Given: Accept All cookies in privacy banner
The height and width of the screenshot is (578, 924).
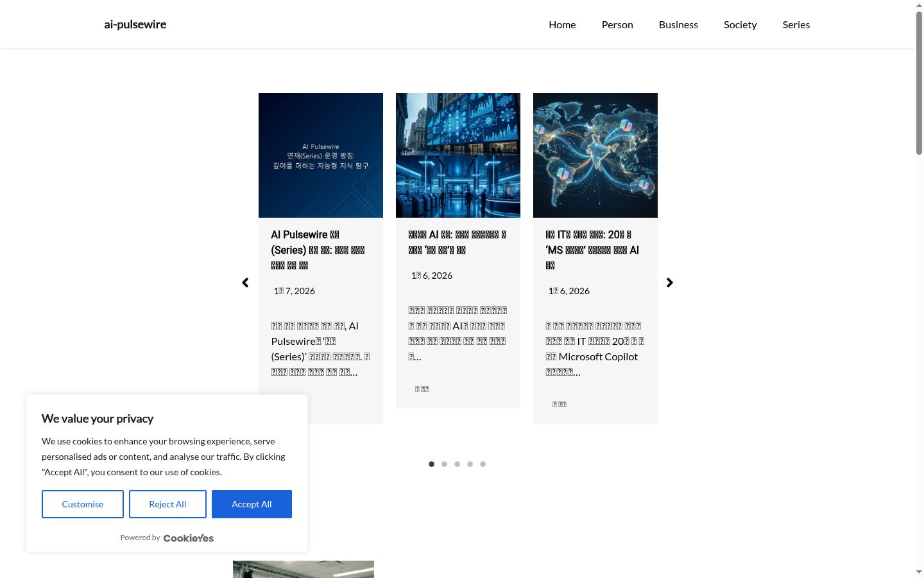Looking at the screenshot, I should 252,504.
